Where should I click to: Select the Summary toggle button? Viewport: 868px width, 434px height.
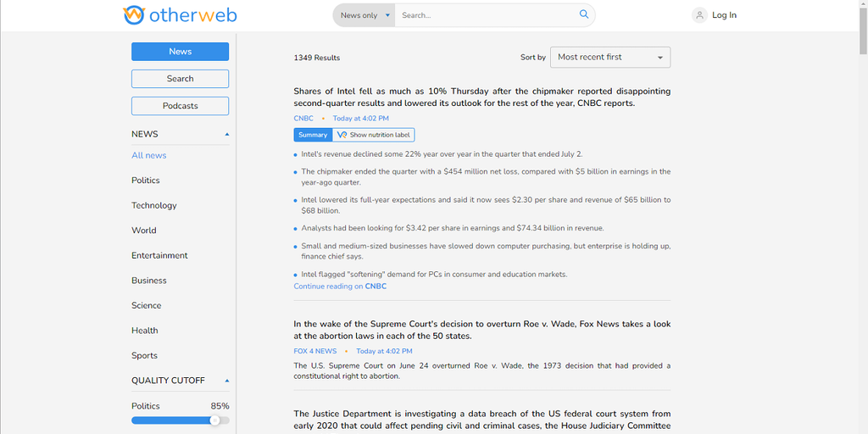click(x=313, y=135)
